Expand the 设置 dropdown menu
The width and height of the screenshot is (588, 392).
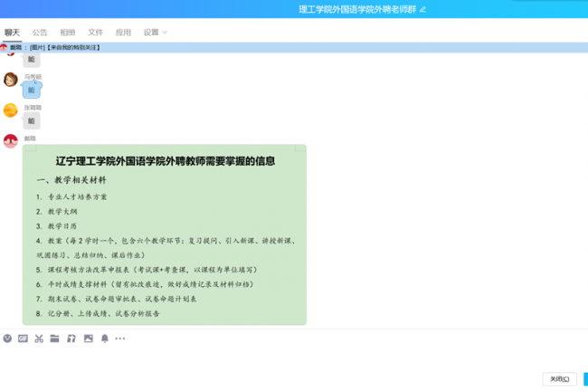(155, 33)
